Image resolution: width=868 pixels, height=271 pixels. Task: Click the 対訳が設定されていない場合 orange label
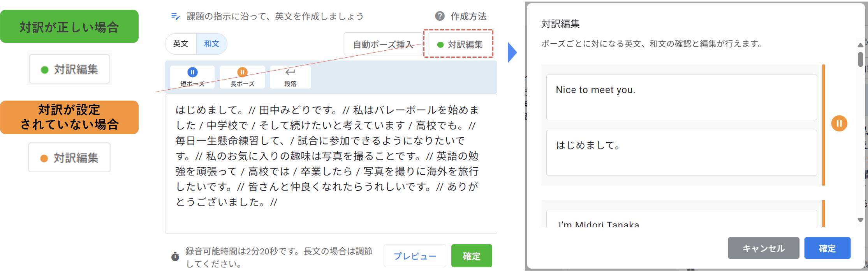pos(69,117)
